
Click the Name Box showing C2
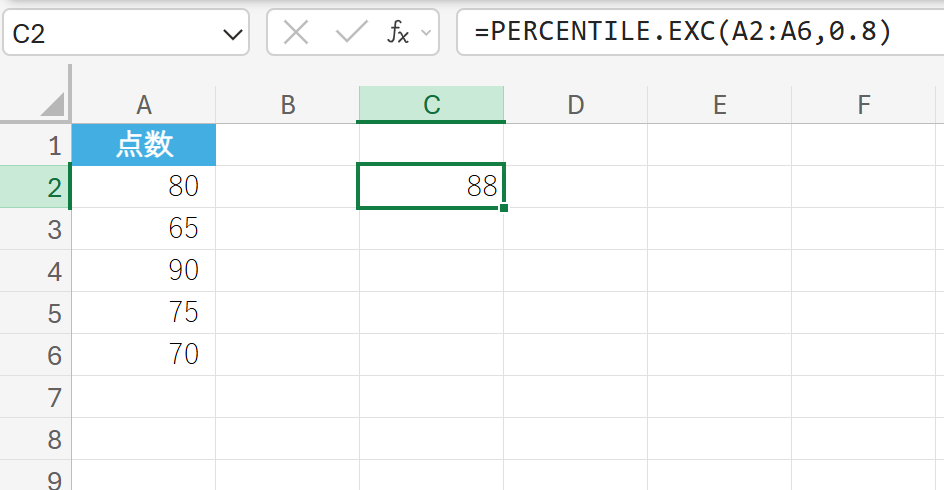click(110, 34)
